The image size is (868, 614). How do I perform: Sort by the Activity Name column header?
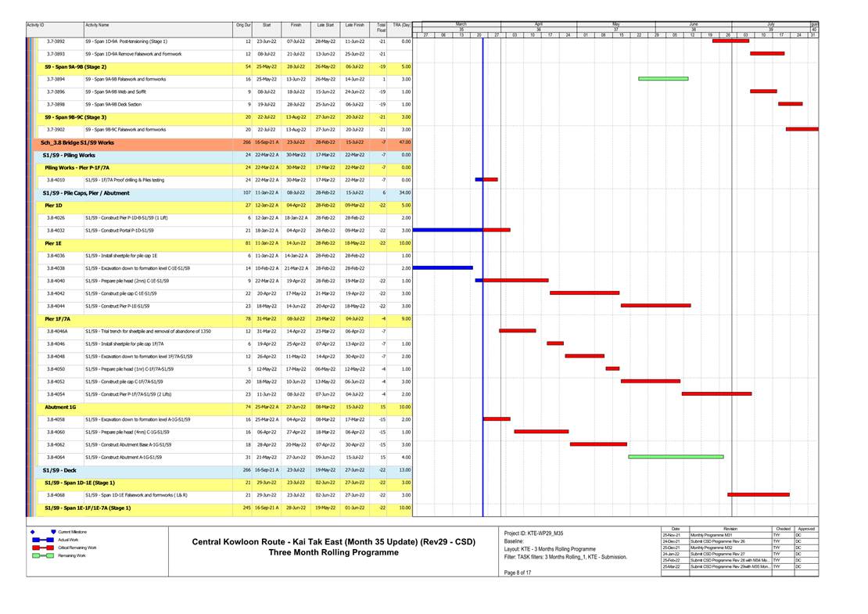pos(98,26)
